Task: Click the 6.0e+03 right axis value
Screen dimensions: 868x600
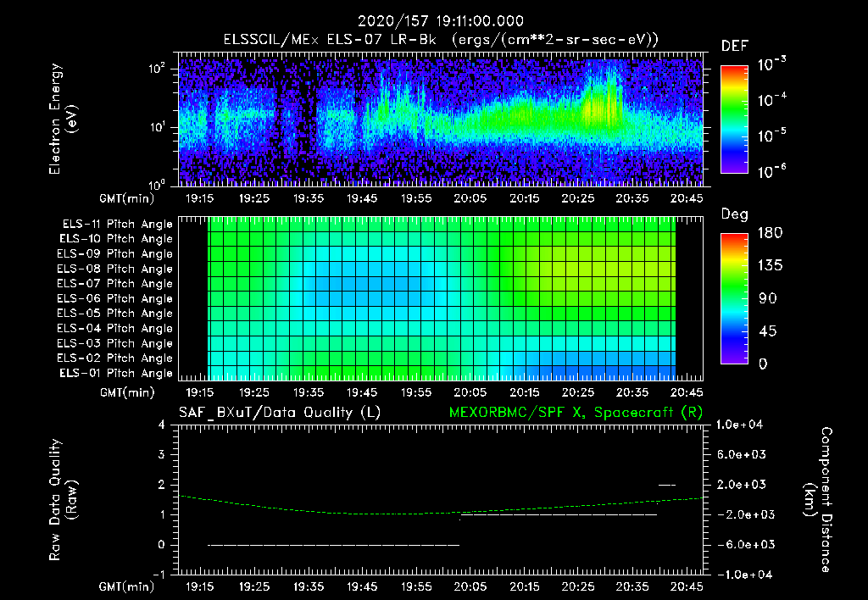Action: [x=743, y=455]
